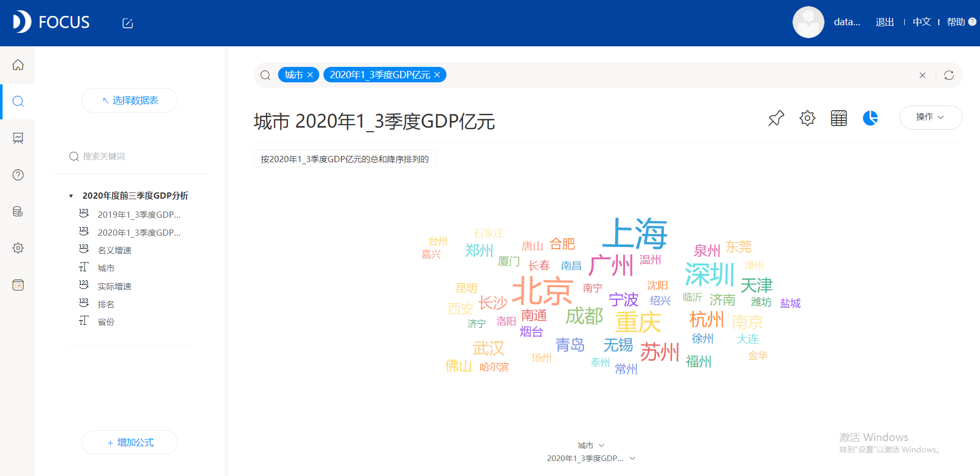The image size is (980, 476).
Task: Click the word 上海 in the word cloud
Action: tap(635, 233)
